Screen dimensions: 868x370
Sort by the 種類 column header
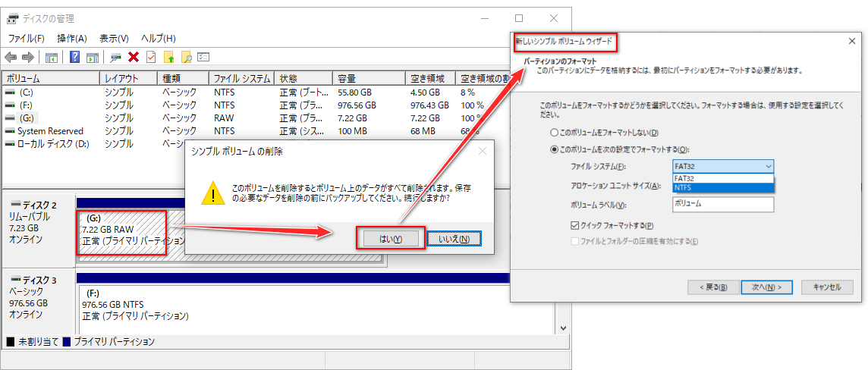[x=183, y=79]
